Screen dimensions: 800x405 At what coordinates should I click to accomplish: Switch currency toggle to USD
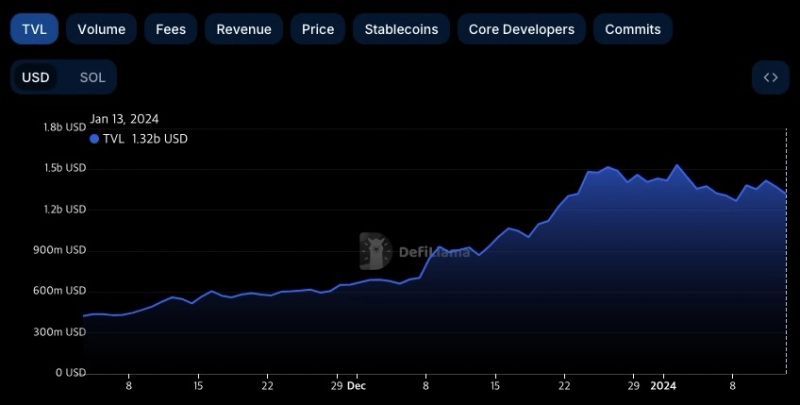click(36, 77)
